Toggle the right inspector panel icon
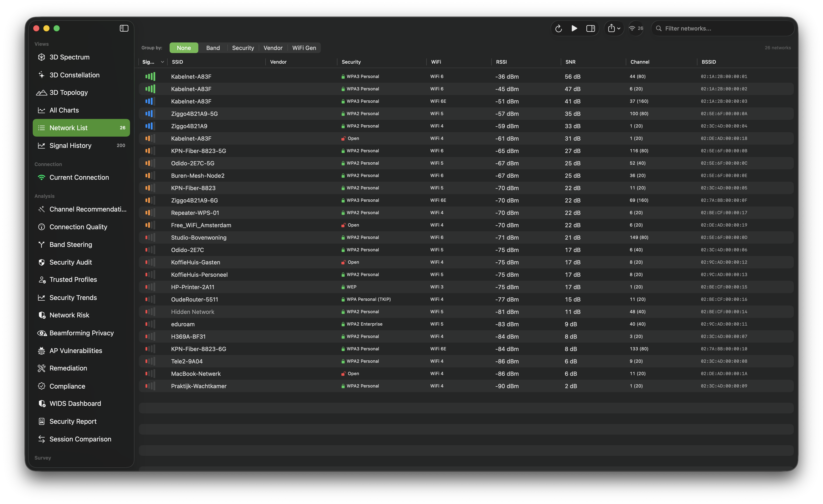This screenshot has height=504, width=823. coord(591,28)
